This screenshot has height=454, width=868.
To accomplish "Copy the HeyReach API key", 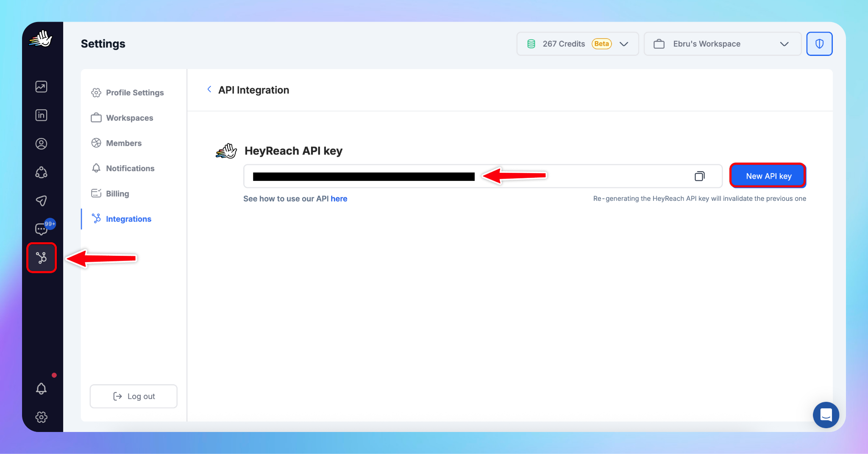I will click(699, 176).
